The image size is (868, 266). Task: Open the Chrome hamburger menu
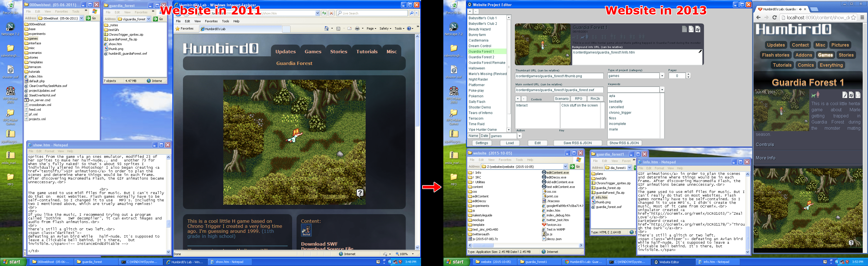[862, 18]
